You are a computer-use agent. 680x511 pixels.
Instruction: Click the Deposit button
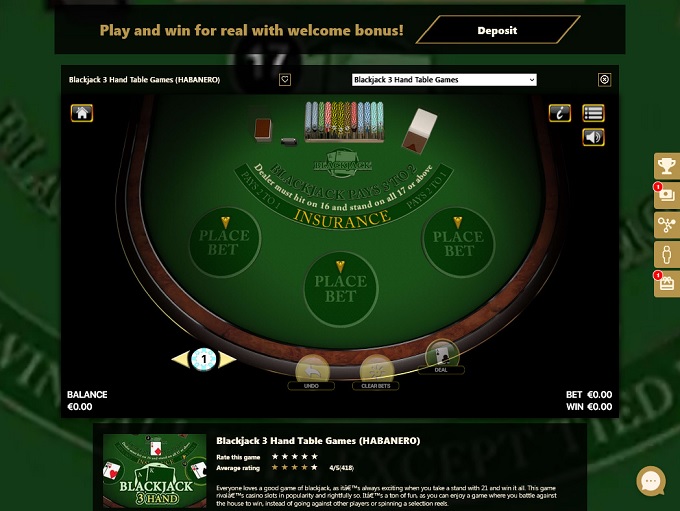497,30
